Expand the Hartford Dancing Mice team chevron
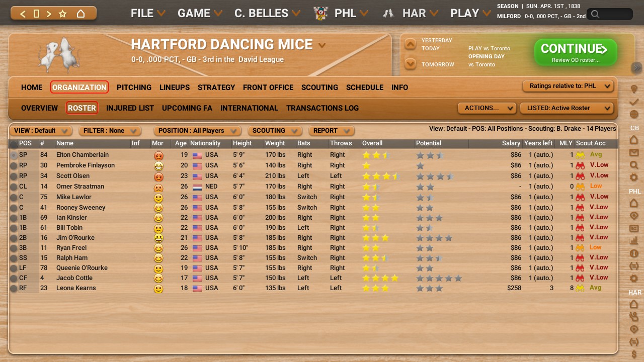This screenshot has height=362, width=644. [322, 45]
